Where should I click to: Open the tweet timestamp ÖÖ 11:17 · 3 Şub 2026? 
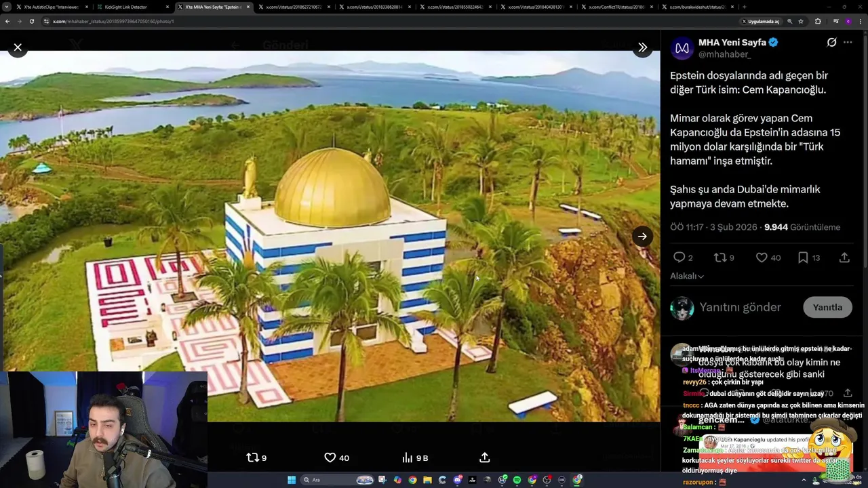point(714,227)
